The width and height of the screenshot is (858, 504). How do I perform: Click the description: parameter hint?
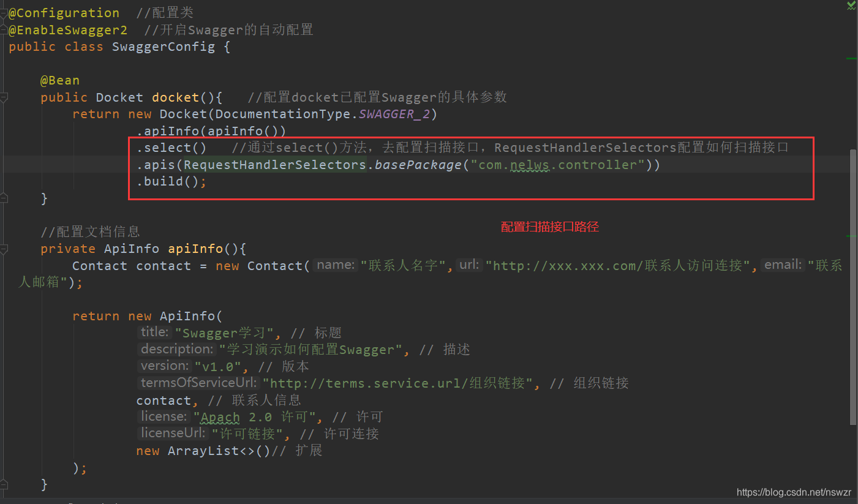tap(177, 348)
